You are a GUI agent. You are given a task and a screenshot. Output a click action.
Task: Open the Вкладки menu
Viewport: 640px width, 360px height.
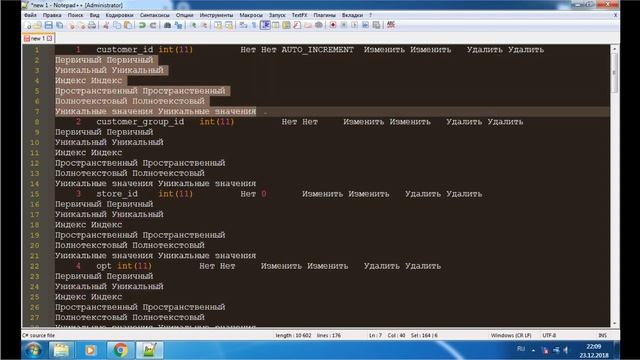(352, 15)
